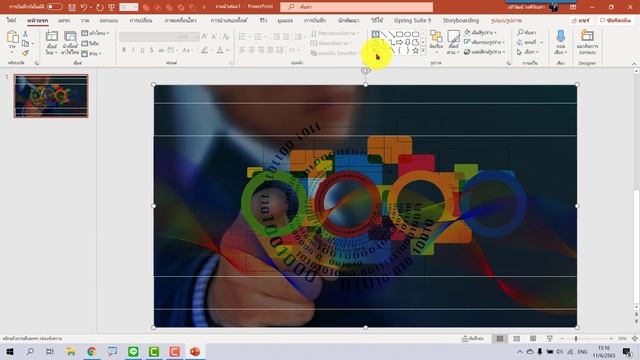Click the Copy icon in clipboard group
The width and height of the screenshot is (640, 360).
25,44
